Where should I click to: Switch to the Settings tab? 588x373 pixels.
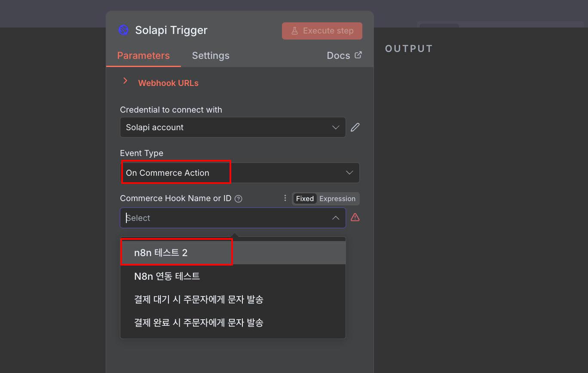pyautogui.click(x=211, y=55)
